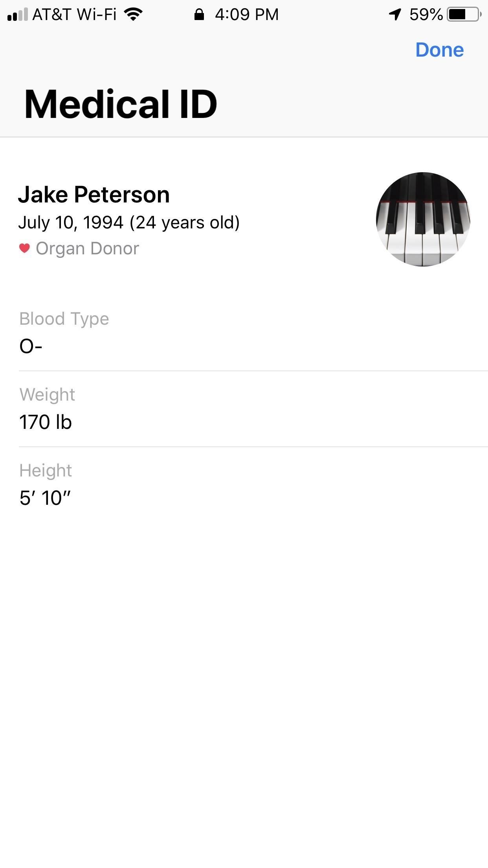Tap the Medical ID title
This screenshot has width=488, height=868.
[121, 104]
